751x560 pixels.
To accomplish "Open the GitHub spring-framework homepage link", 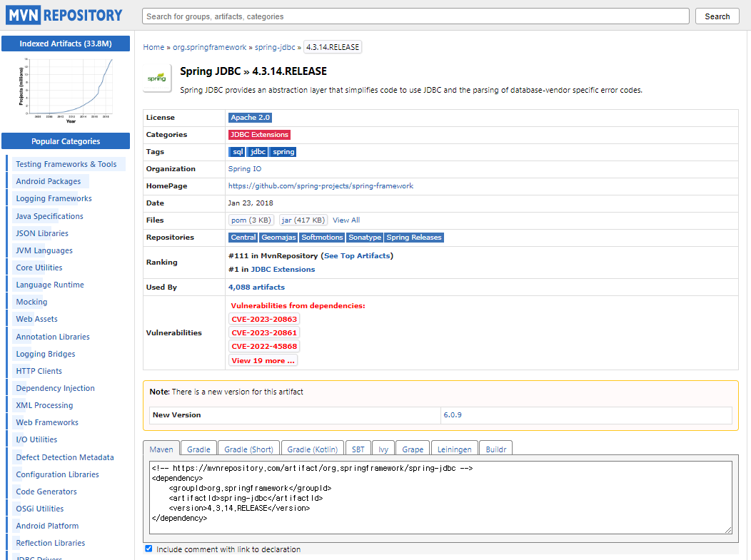I will point(321,185).
